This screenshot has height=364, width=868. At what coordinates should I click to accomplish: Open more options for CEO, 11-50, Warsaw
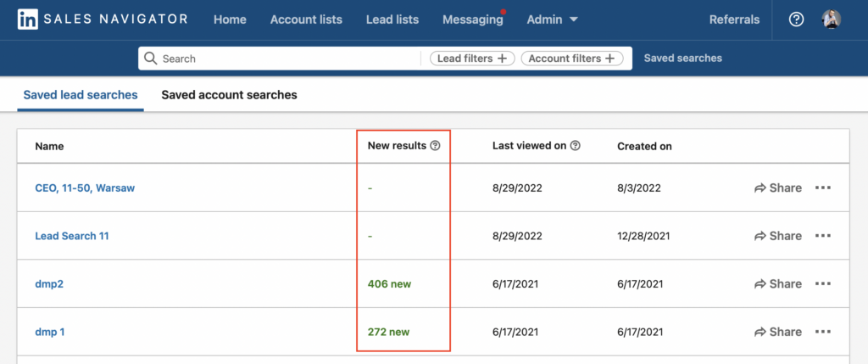pyautogui.click(x=822, y=188)
